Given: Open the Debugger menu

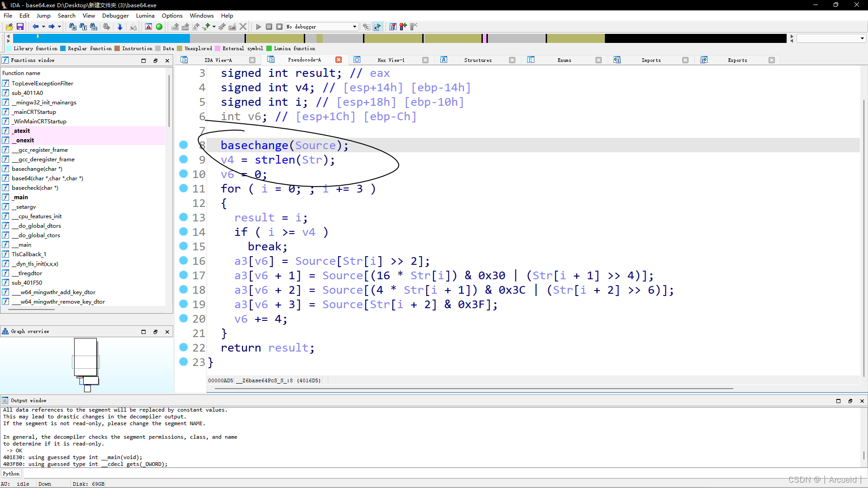Looking at the screenshot, I should (115, 15).
